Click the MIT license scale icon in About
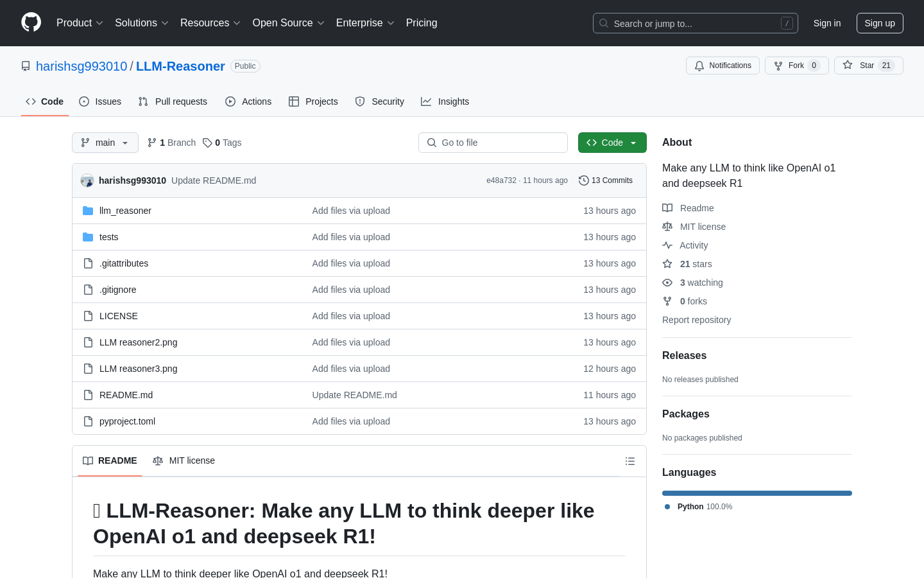The image size is (924, 578). point(667,227)
